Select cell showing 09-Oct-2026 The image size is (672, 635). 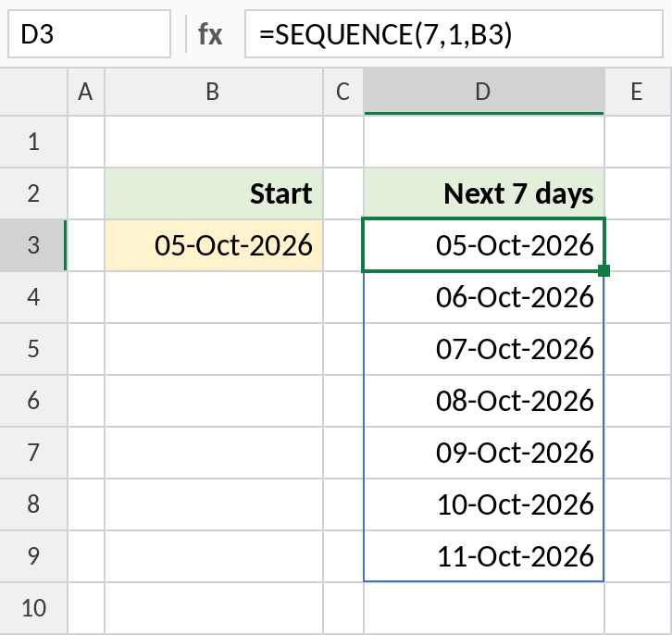click(484, 453)
